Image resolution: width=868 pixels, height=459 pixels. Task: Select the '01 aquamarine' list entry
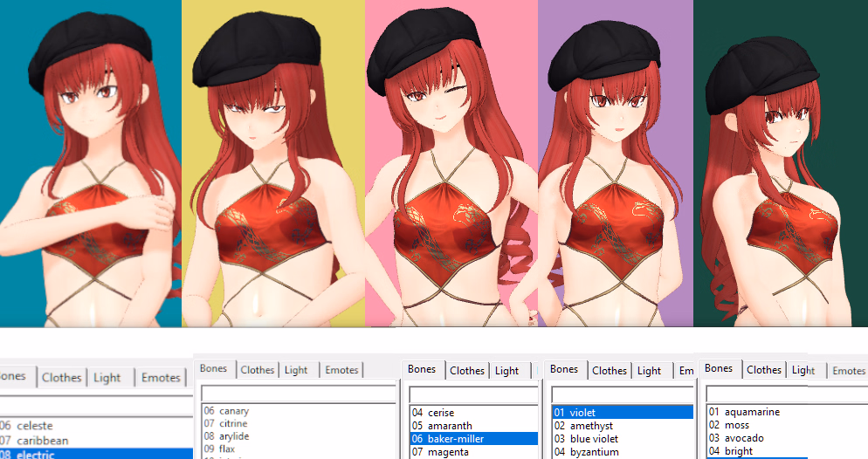(x=788, y=412)
